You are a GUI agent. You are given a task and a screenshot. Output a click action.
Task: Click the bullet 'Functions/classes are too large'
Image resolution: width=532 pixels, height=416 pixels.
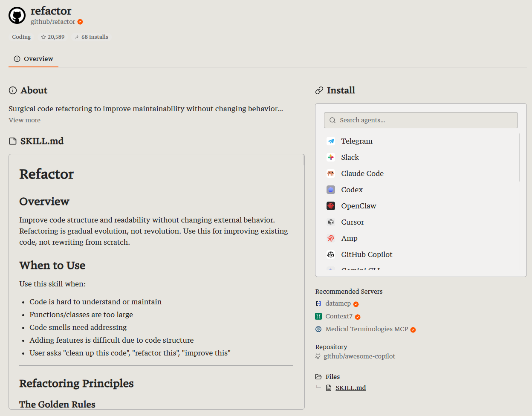click(x=81, y=315)
